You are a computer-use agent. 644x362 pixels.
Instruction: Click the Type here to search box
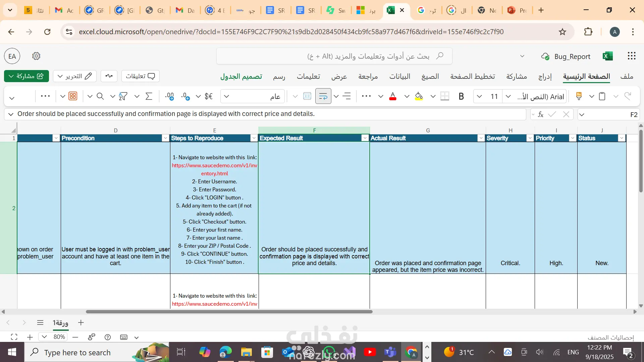(x=77, y=352)
